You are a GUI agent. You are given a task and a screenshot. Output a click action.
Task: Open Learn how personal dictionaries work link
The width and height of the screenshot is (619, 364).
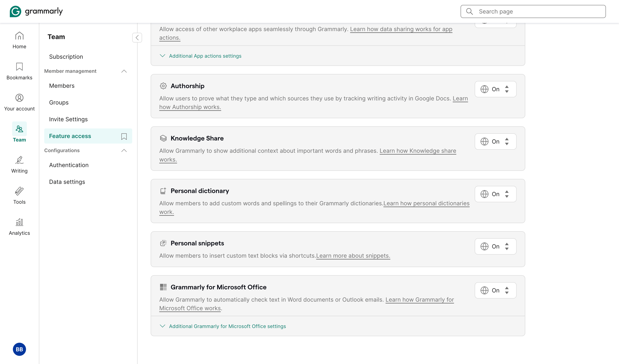(x=426, y=203)
